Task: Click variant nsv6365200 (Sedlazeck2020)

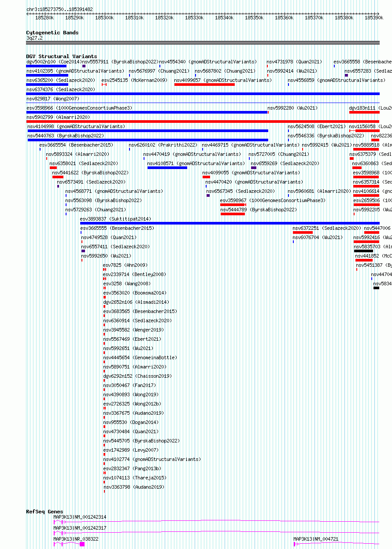Action: [60, 80]
